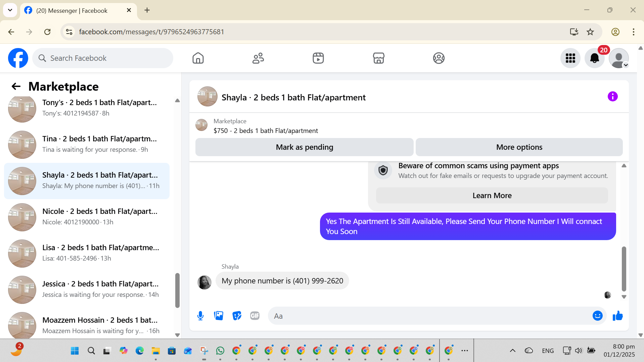644x362 pixels.
Task: Open the conversation information icon
Action: pyautogui.click(x=613, y=97)
